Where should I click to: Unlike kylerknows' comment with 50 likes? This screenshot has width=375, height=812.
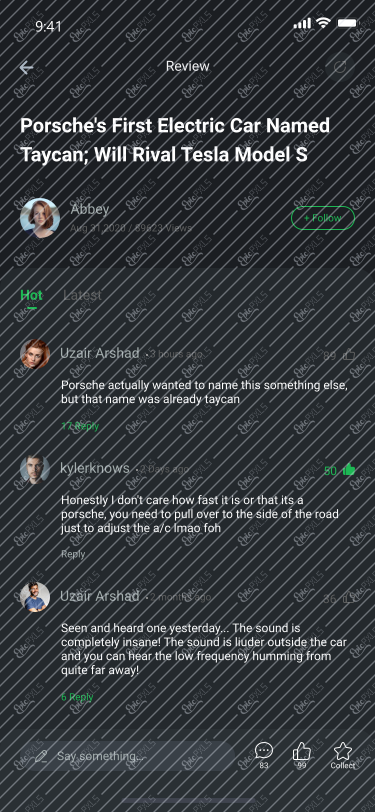(x=349, y=470)
